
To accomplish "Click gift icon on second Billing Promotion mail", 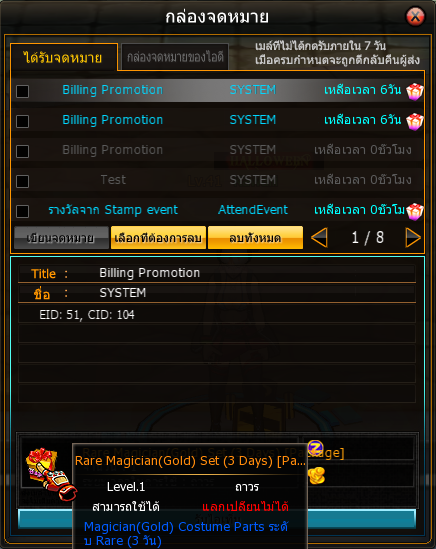I will click(415, 121).
